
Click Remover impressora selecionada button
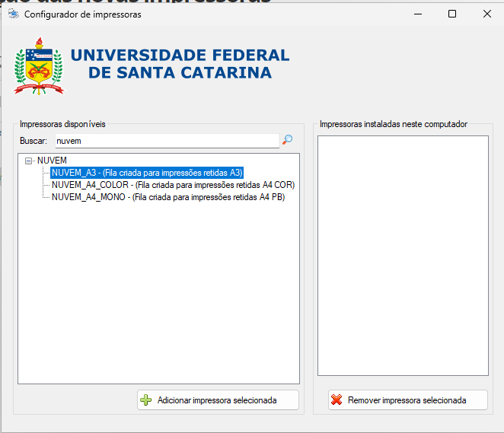click(x=407, y=400)
